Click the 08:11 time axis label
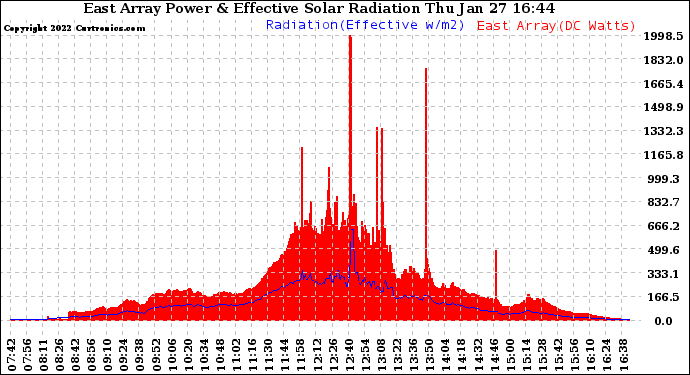Screen dimensions: 690x375 pyautogui.click(x=44, y=355)
